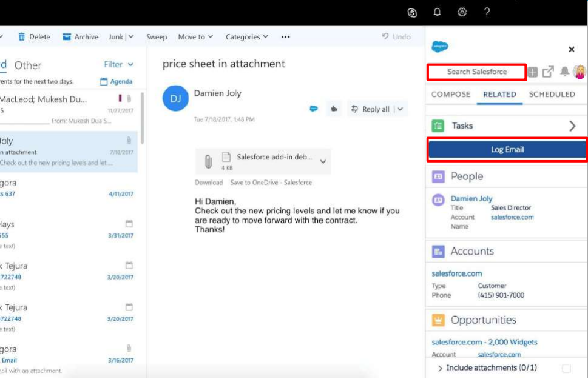Expand the Include attachments section
Viewport: 588px width, 379px height.
click(x=440, y=368)
